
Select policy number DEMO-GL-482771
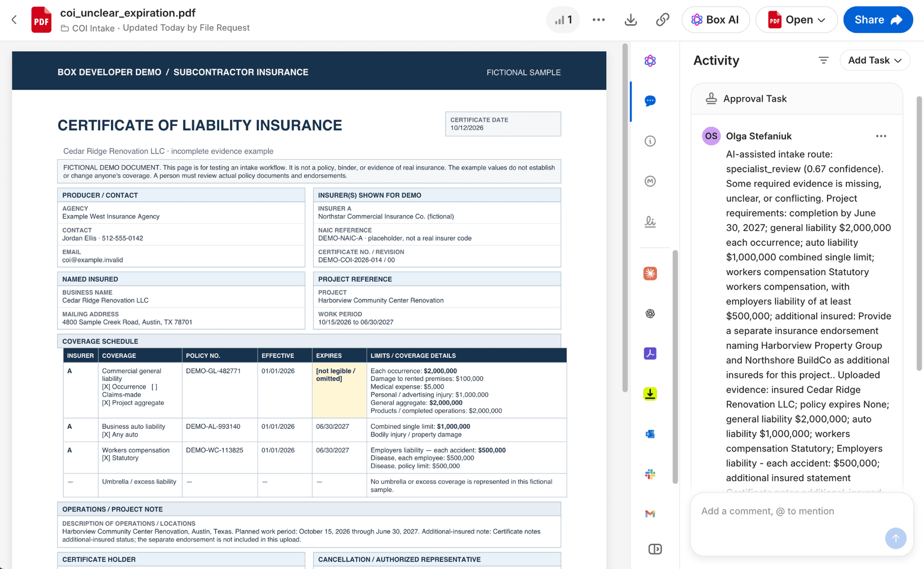(x=213, y=371)
